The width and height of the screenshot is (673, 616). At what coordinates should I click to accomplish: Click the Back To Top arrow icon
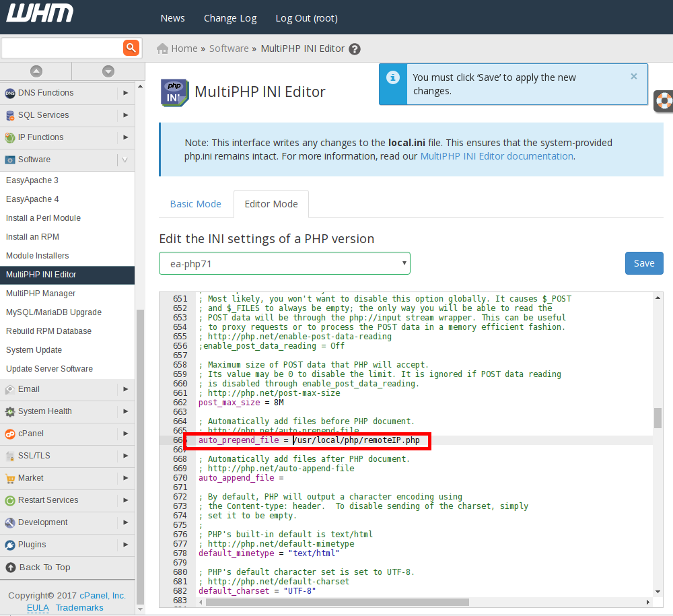click(x=11, y=568)
